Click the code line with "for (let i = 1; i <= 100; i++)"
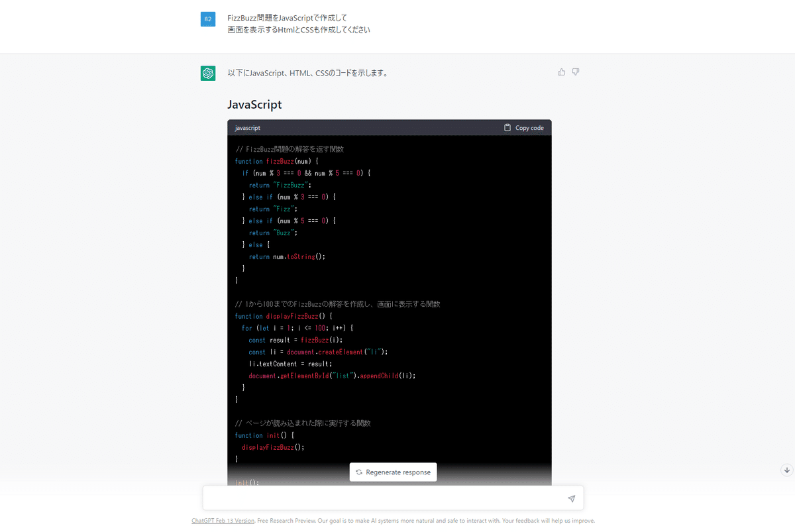Viewport: 795px width, 532px height. pyautogui.click(x=298, y=328)
